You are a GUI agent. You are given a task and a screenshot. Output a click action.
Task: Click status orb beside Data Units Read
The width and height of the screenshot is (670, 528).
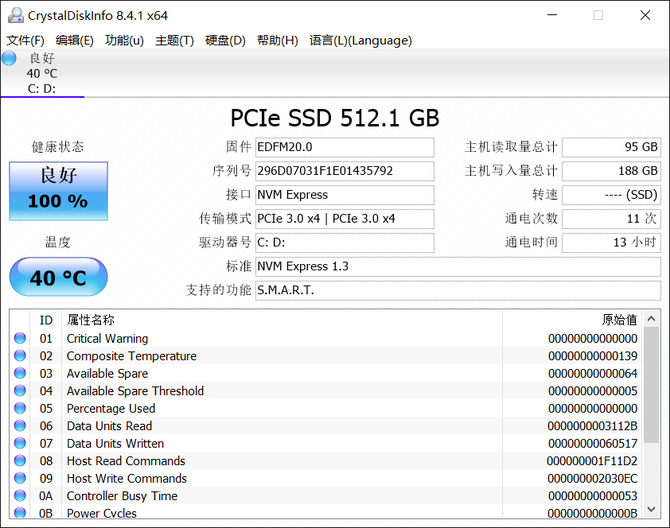20,426
